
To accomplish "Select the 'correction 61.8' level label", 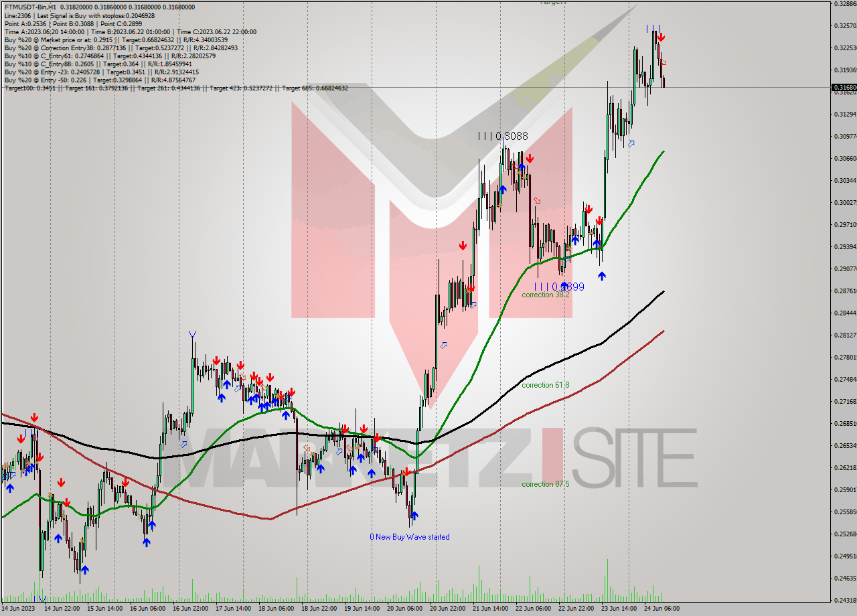I will click(x=546, y=385).
